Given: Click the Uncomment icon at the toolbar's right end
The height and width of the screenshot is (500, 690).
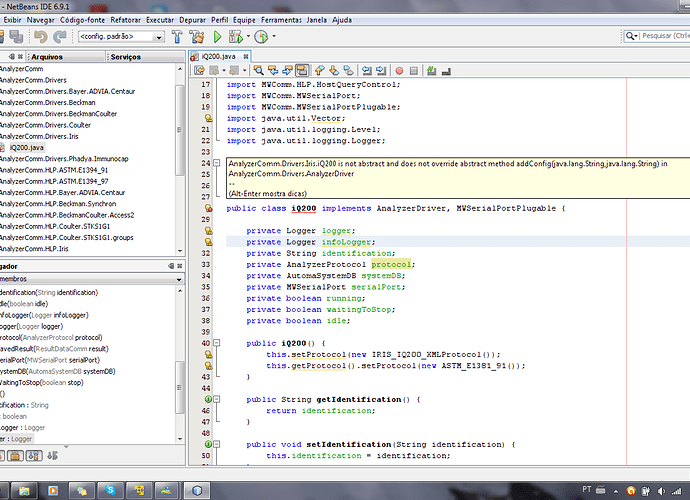Looking at the screenshot, I should 446,71.
